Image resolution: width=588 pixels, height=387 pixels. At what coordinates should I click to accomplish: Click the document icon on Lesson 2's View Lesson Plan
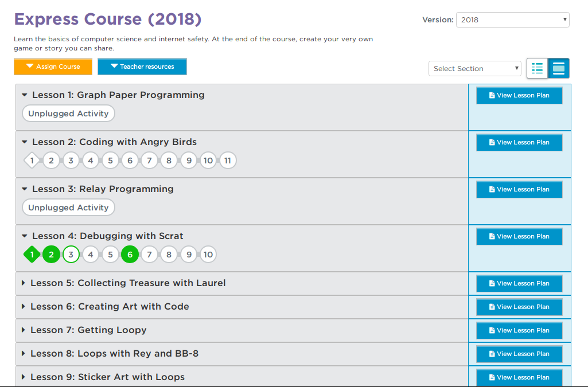[493, 142]
